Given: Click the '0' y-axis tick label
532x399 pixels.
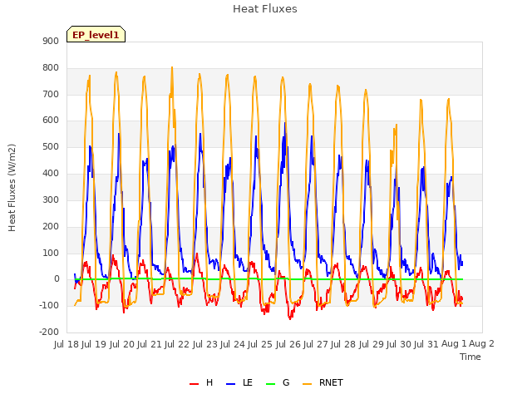Looking at the screenshot, I should tap(57, 279).
